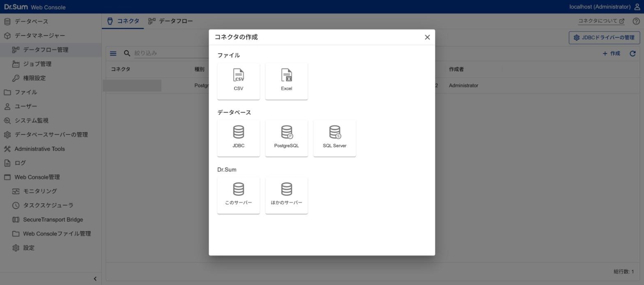644x285 pixels.
Task: Go to データフロー管理 in sidebar
Action: point(51,50)
